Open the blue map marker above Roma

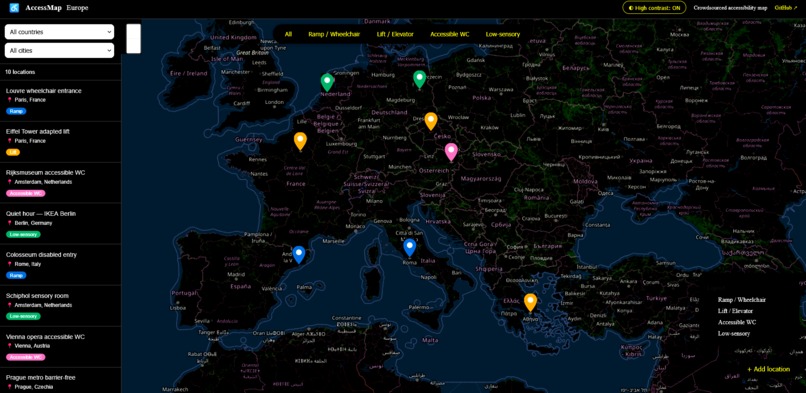tap(409, 248)
